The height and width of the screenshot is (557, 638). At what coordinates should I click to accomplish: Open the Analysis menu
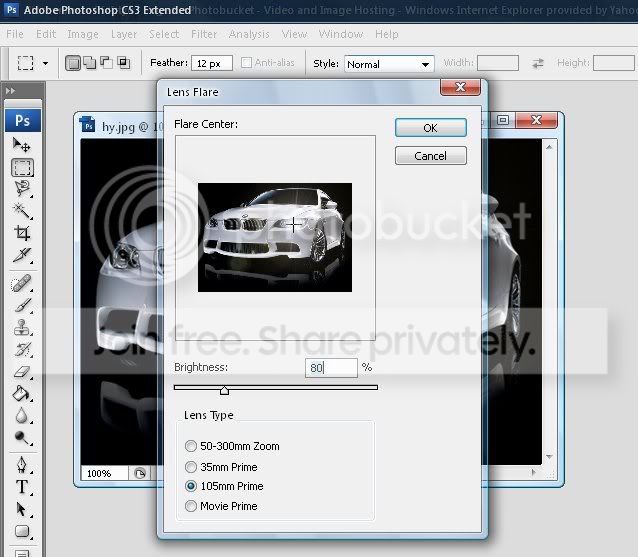pyautogui.click(x=249, y=34)
